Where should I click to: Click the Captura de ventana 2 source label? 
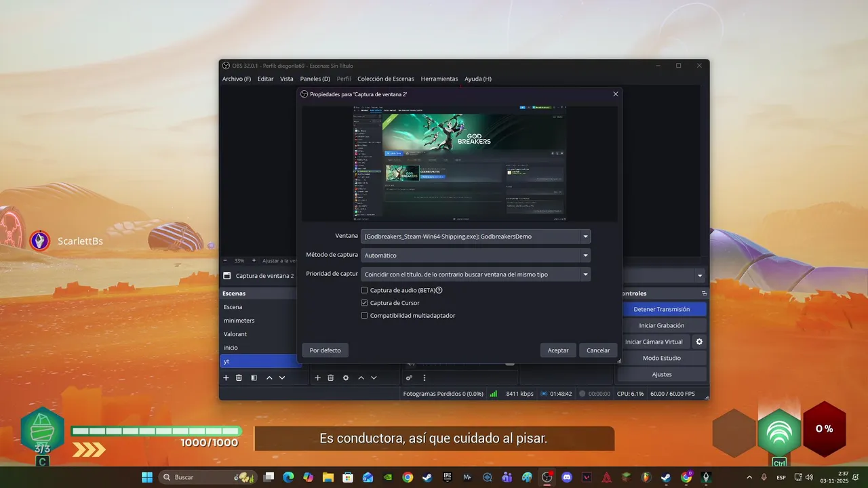point(264,276)
